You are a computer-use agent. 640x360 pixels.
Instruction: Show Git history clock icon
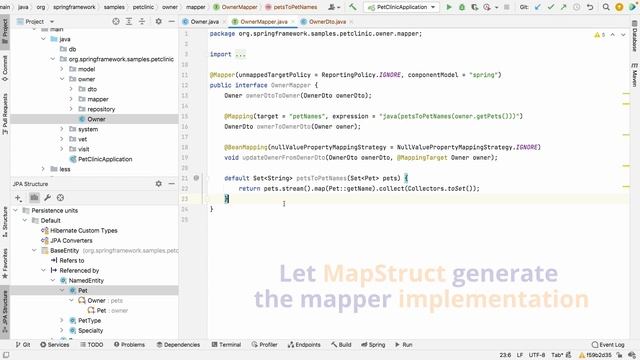tap(576, 7)
